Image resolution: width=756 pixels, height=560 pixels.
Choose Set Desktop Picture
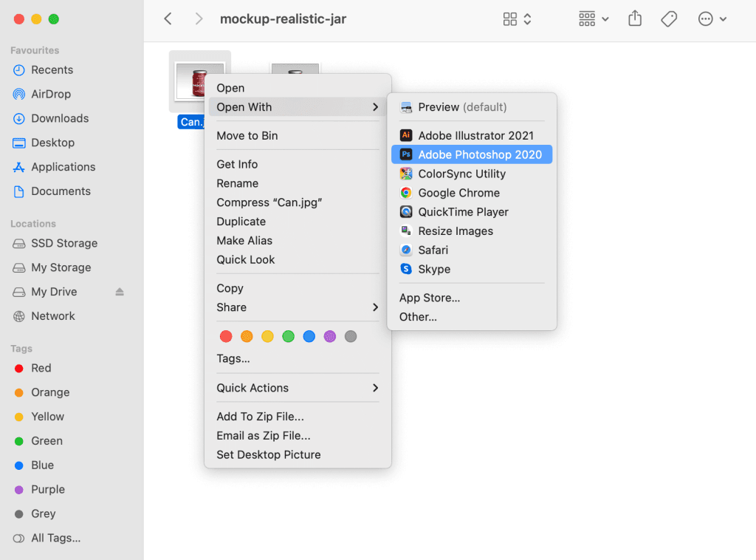tap(298, 455)
